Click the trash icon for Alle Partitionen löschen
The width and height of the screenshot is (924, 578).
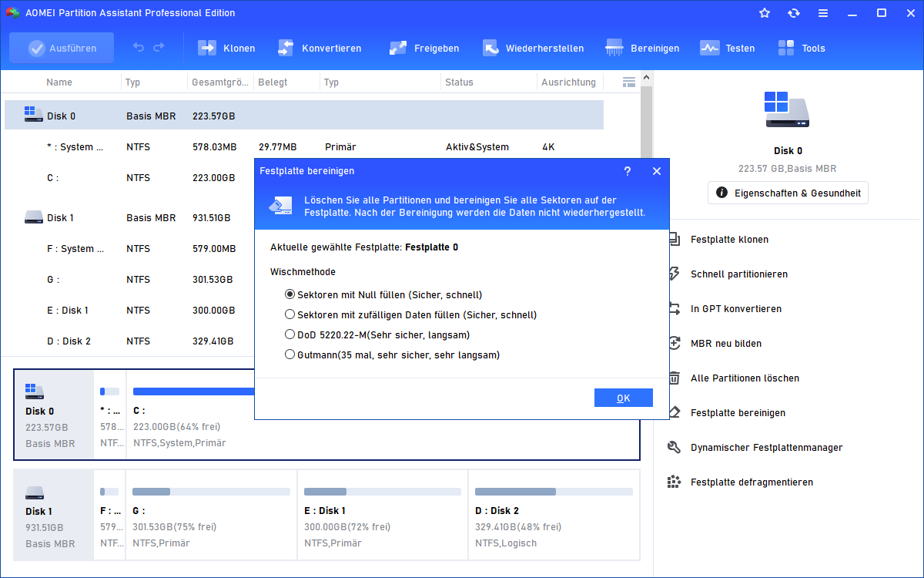(x=674, y=378)
